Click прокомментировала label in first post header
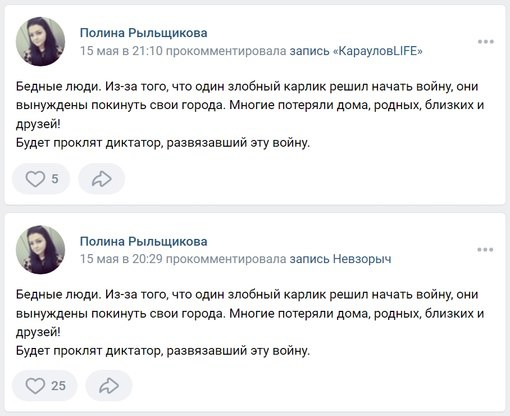The width and height of the screenshot is (510, 416). pyautogui.click(x=226, y=51)
